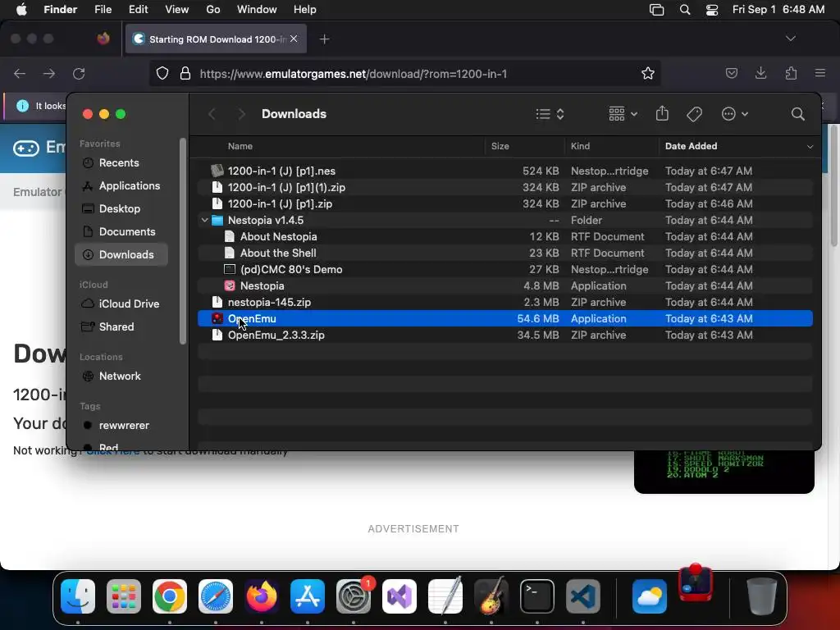Collapse the Nestopia v1.4.5 folder

coord(204,220)
